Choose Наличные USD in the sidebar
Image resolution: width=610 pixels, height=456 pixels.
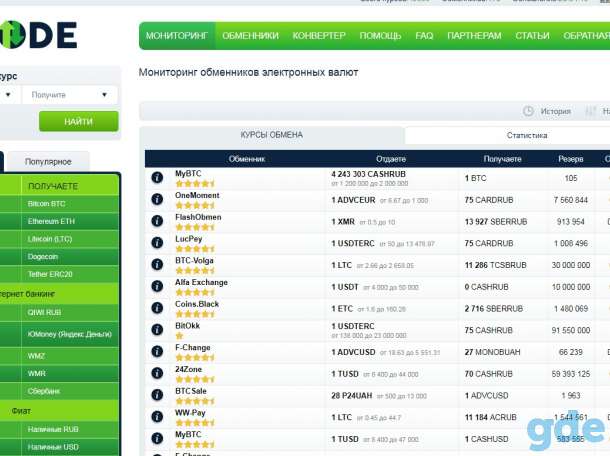53,447
